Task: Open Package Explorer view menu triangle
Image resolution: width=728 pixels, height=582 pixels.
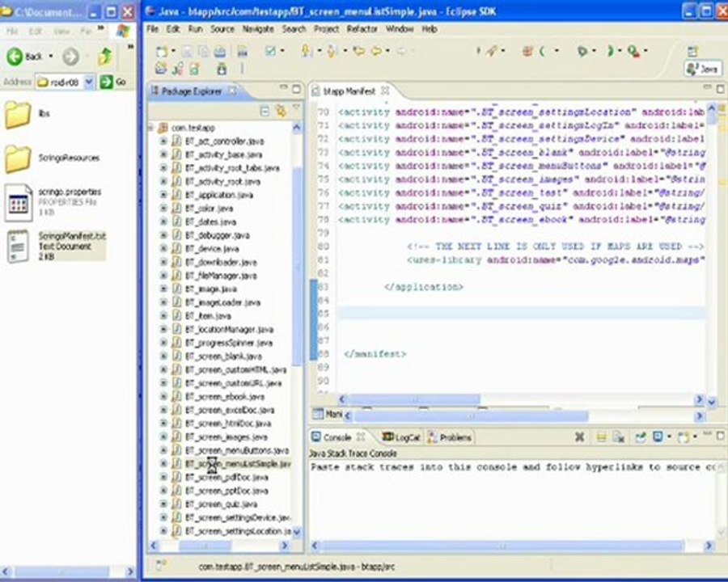Action: pyautogui.click(x=297, y=108)
